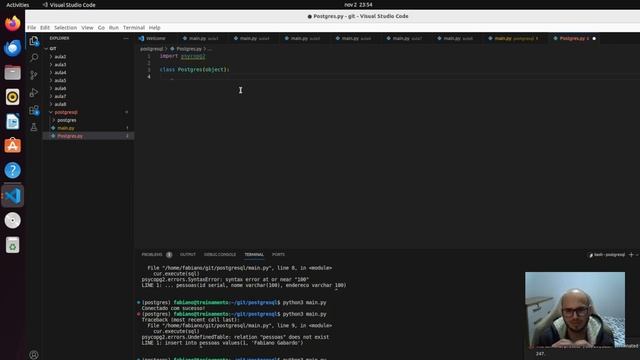This screenshot has height=360, width=640.
Task: Click terminal text 'Conectado com sucesso!'
Action: 173,309
